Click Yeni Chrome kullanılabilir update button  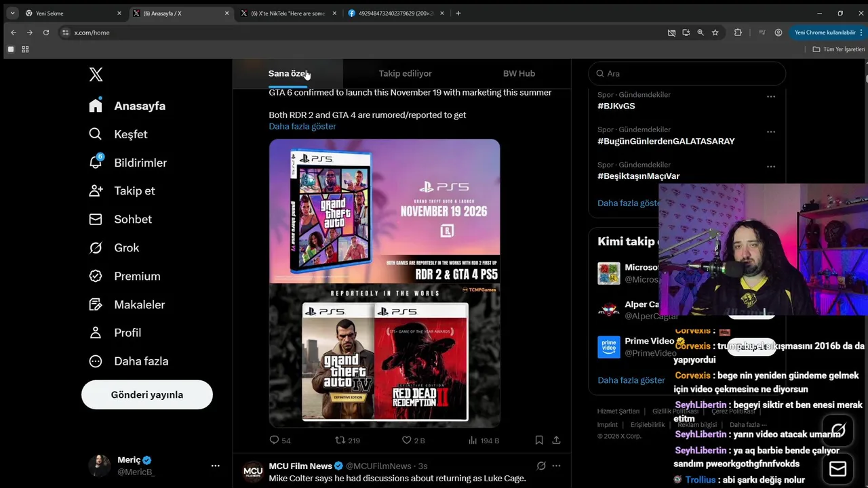(825, 33)
